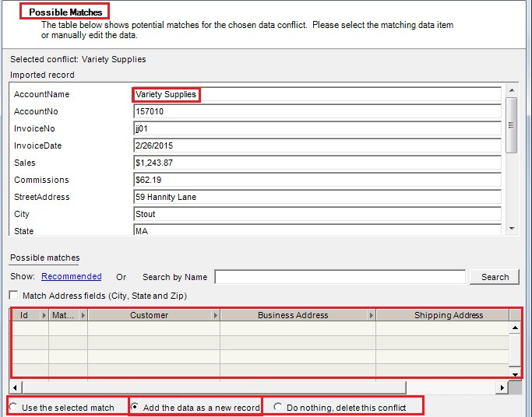The height and width of the screenshot is (417, 532).
Task: Click the 'Commissions' field label
Action: tap(41, 180)
